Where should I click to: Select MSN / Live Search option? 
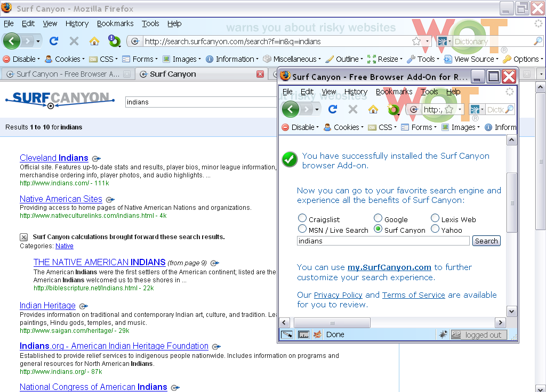pyautogui.click(x=302, y=229)
